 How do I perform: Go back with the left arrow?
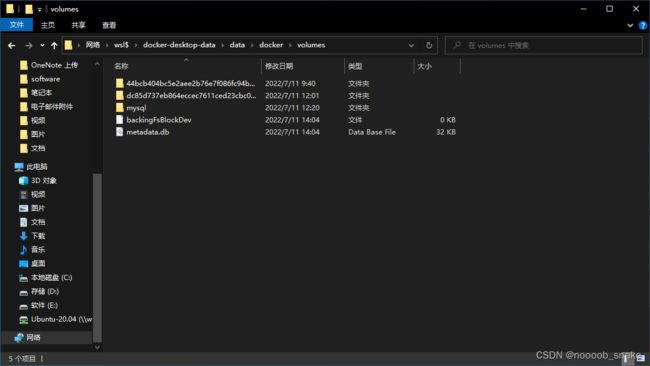(x=12, y=45)
